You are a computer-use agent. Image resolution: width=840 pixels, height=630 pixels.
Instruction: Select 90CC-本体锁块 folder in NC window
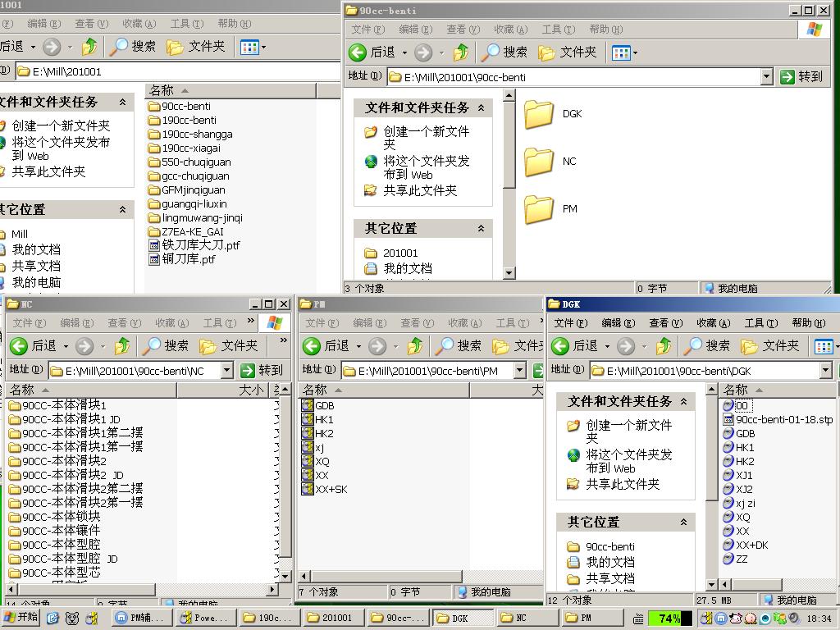click(55, 517)
